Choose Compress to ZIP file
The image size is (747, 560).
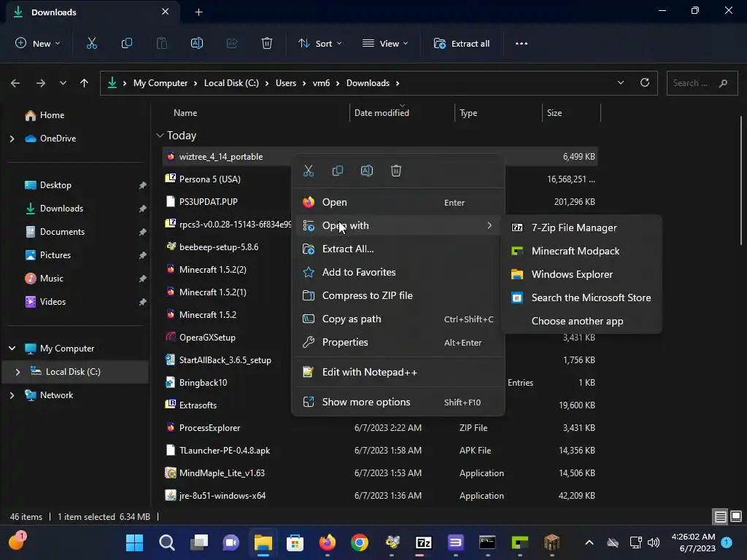[399, 295]
